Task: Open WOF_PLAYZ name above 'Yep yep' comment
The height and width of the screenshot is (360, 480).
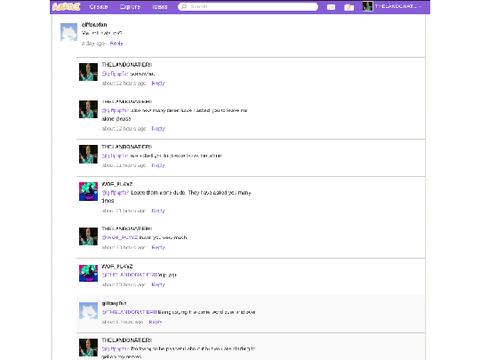Action: pos(117,266)
